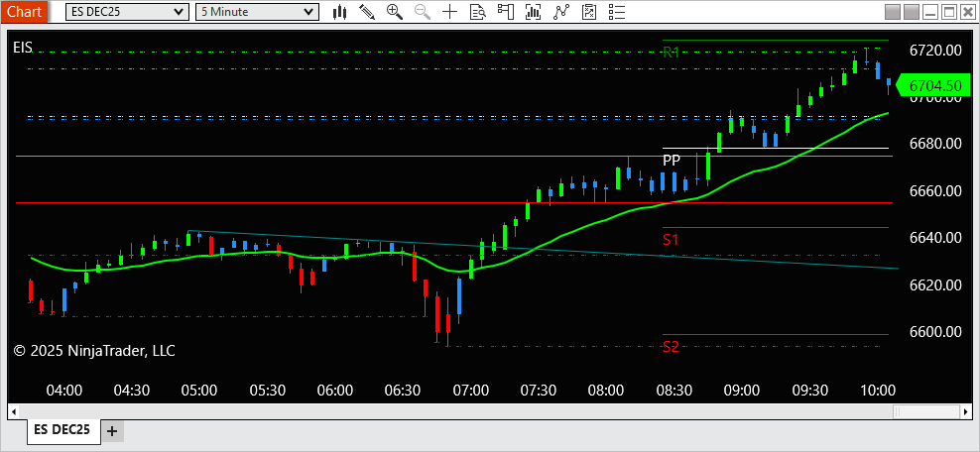The image size is (980, 452).
Task: Click the 07:00 time axis label
Action: click(470, 391)
